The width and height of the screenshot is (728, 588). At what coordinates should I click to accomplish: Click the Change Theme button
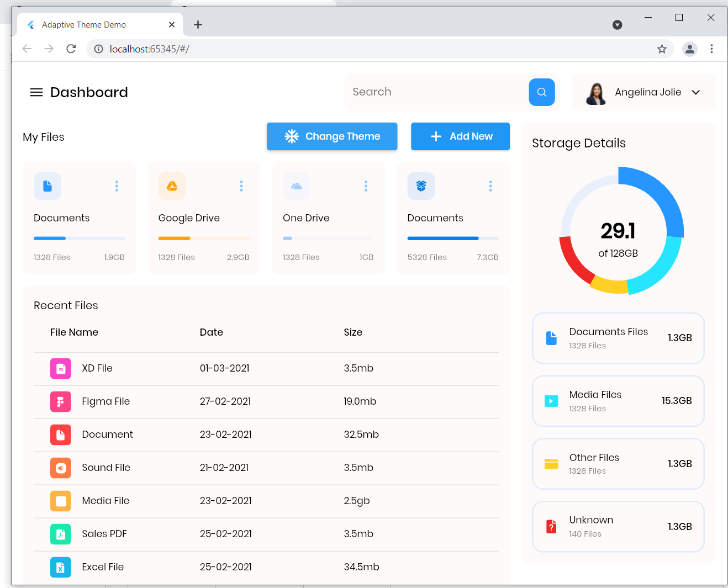click(x=332, y=136)
